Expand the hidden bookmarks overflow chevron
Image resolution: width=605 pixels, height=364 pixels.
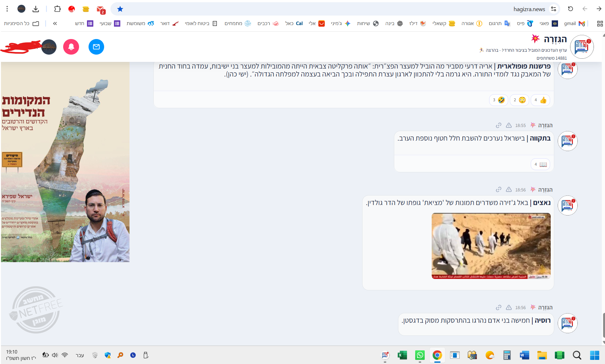coord(55,23)
